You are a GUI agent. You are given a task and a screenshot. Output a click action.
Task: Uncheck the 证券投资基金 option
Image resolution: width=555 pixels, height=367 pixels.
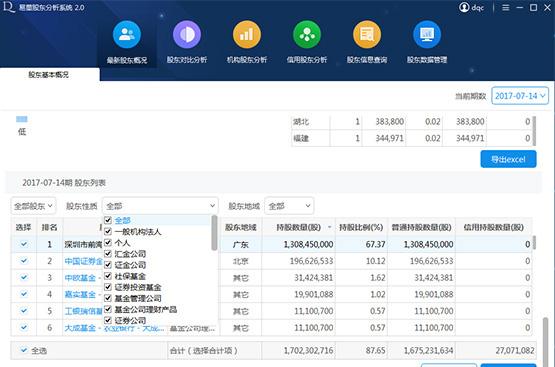click(108, 287)
